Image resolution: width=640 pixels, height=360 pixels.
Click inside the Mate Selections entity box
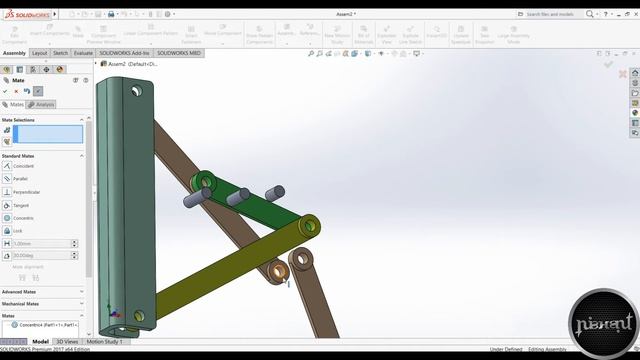(48, 134)
